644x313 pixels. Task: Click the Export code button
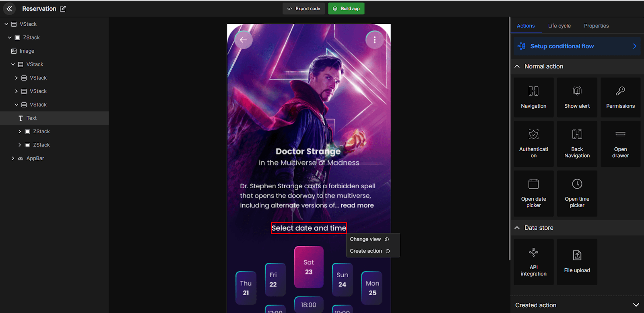tap(304, 8)
